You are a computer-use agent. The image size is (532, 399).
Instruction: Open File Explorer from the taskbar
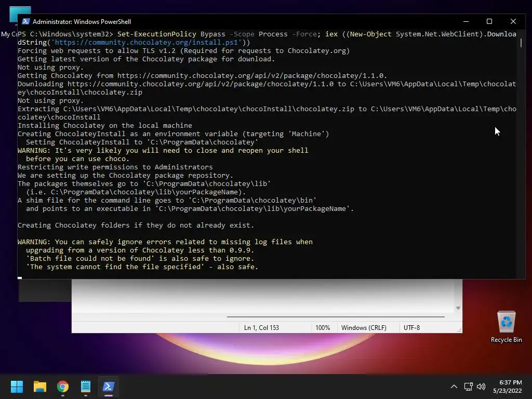click(x=39, y=387)
